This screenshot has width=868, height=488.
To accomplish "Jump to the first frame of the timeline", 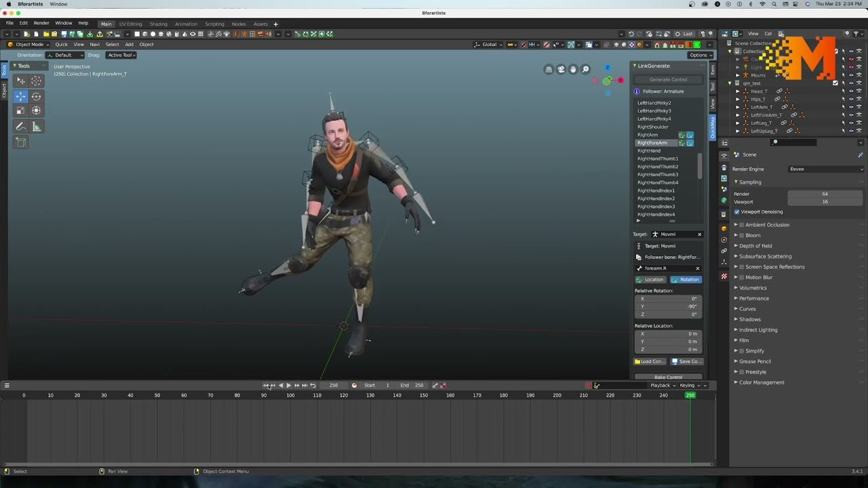I will [x=265, y=385].
